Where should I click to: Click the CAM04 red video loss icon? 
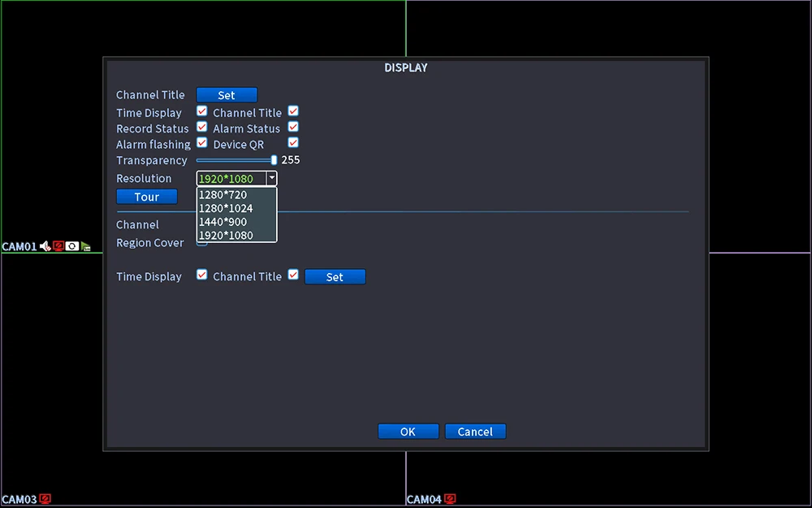point(450,499)
